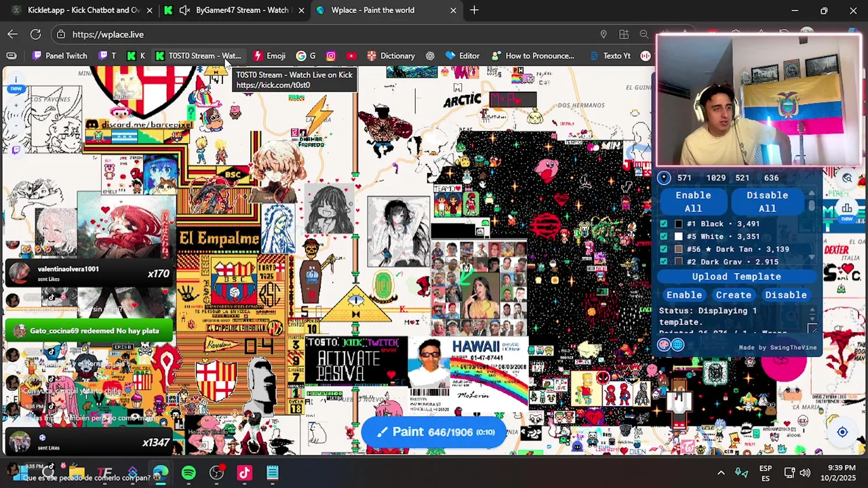
Task: Reload the page
Action: tap(35, 34)
